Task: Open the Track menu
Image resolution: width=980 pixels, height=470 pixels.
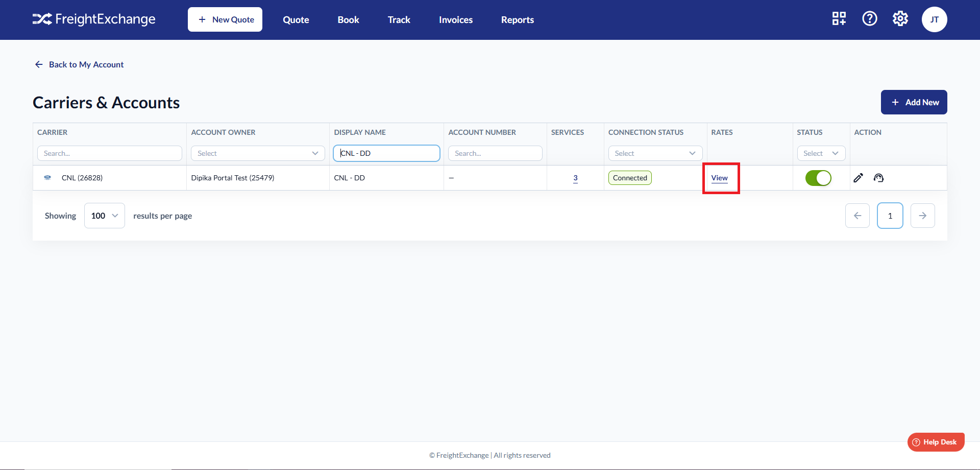Action: pos(399,19)
